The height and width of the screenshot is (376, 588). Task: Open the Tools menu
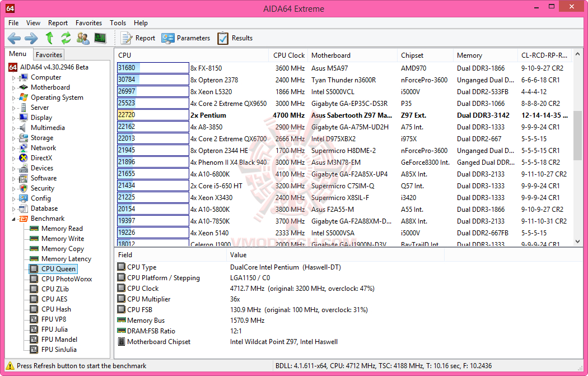coord(118,23)
